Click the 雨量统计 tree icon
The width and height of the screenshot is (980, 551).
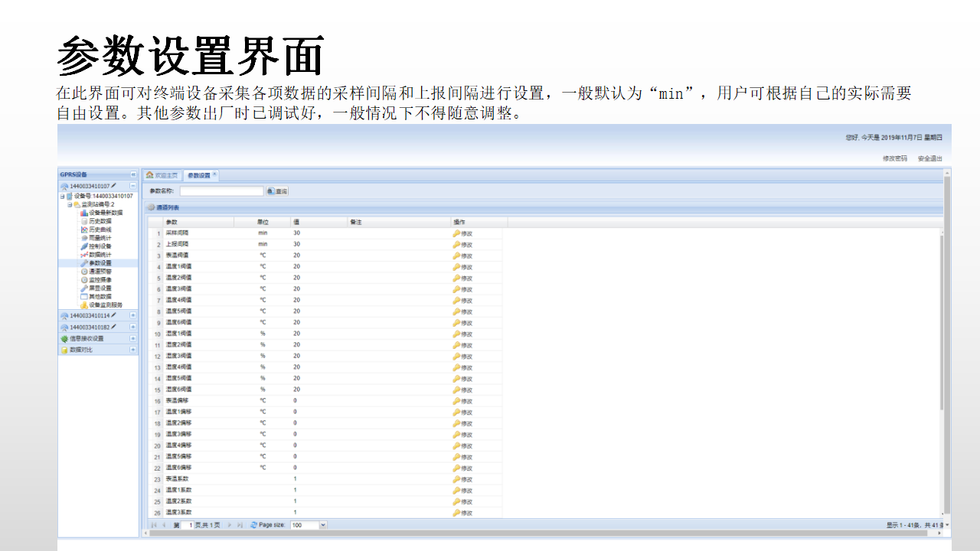click(x=84, y=238)
